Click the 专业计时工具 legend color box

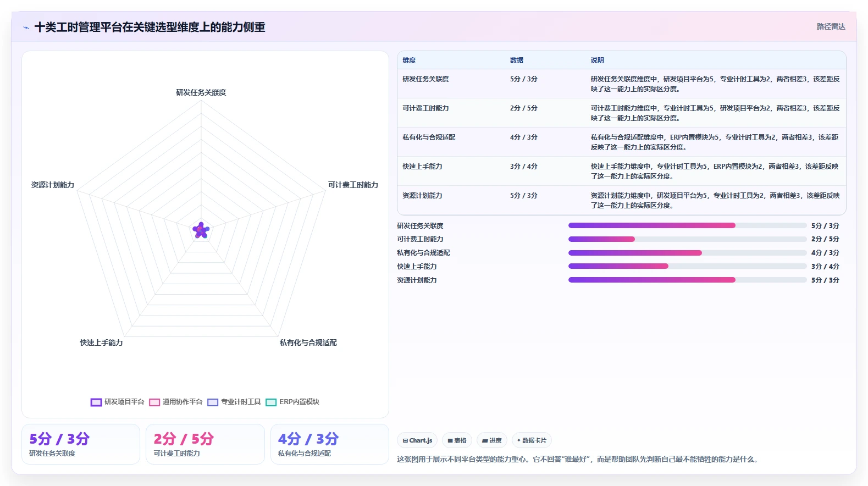click(213, 402)
